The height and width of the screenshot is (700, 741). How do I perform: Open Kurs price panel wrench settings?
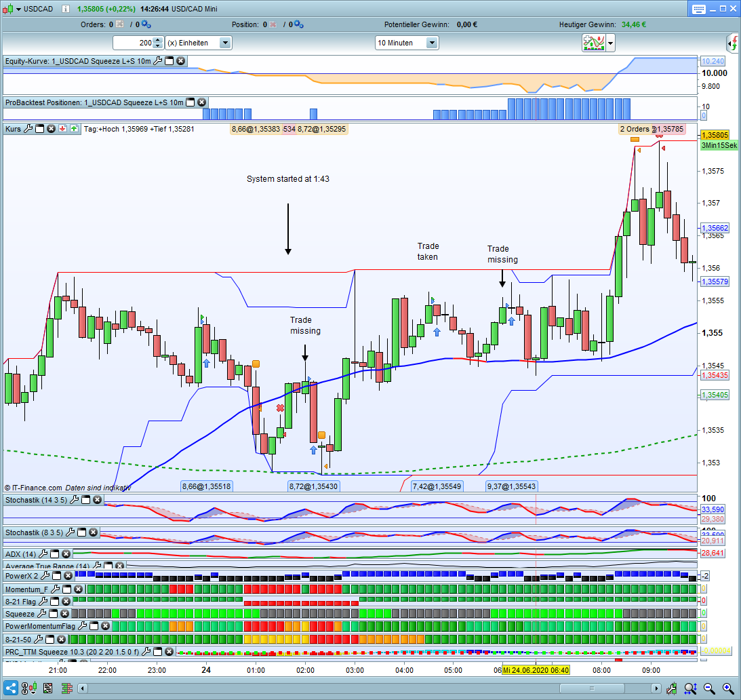click(28, 129)
